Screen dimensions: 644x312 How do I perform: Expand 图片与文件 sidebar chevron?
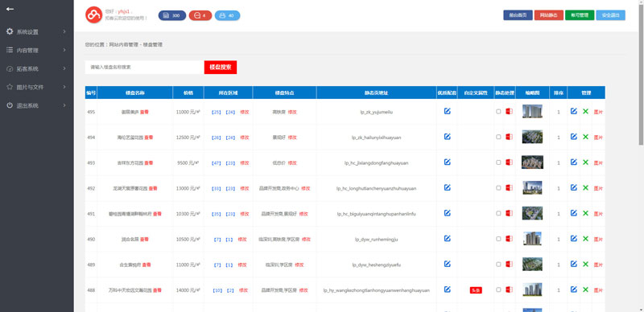64,87
